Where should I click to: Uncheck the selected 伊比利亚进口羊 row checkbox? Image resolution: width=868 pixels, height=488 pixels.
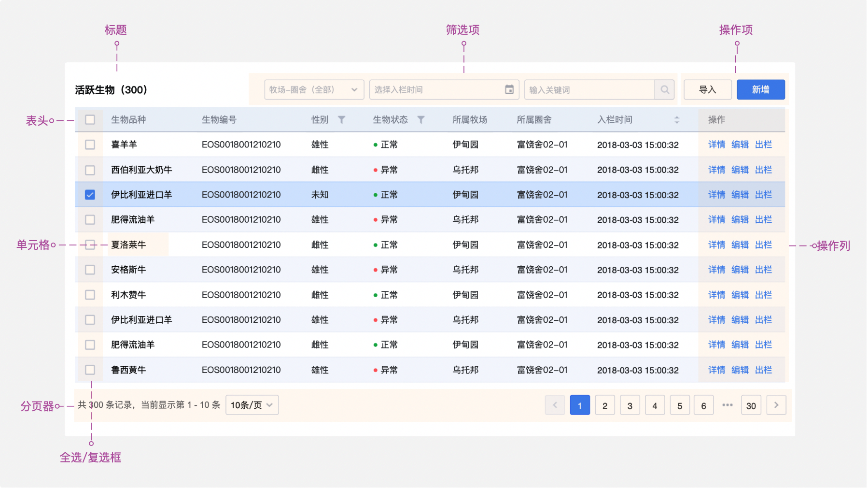coord(90,195)
